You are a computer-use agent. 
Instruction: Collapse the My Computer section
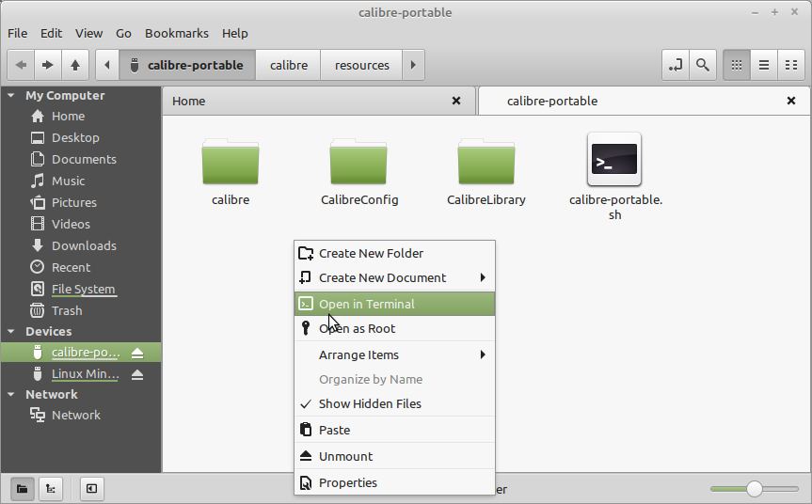(11, 95)
